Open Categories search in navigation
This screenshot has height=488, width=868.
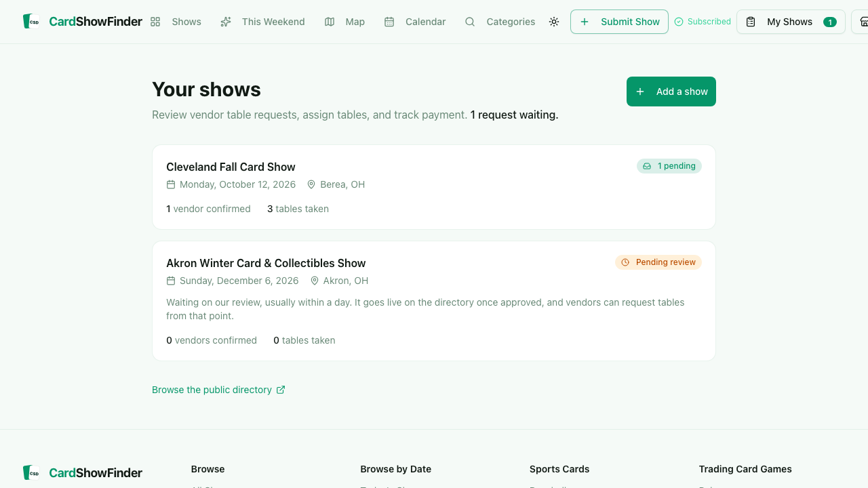pyautogui.click(x=500, y=22)
